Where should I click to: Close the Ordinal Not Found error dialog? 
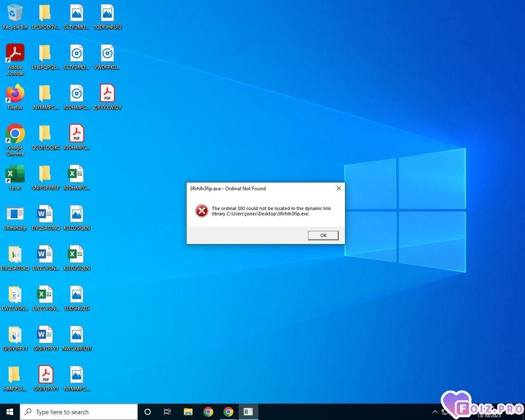coord(338,188)
